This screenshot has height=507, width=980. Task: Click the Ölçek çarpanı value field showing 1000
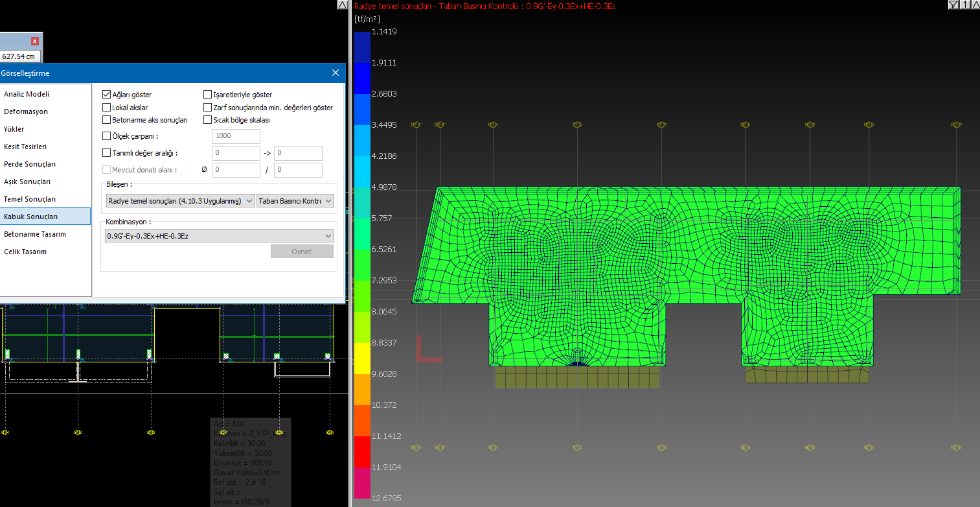pos(236,136)
